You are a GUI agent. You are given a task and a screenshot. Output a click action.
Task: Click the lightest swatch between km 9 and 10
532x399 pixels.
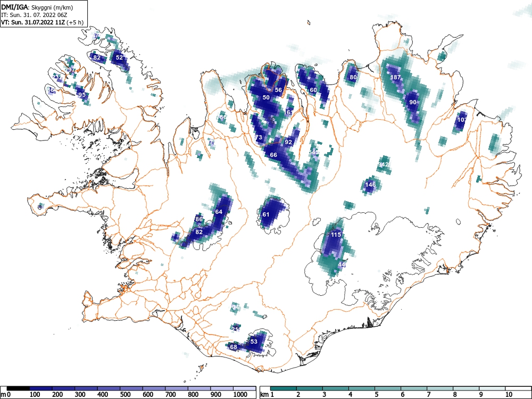492,388
